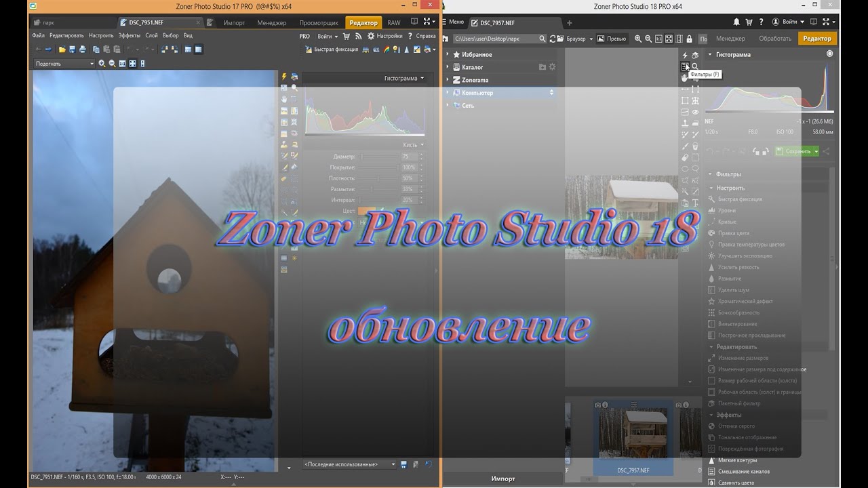Expand the Избранное tree item
The width and height of the screenshot is (868, 488).
(x=448, y=54)
